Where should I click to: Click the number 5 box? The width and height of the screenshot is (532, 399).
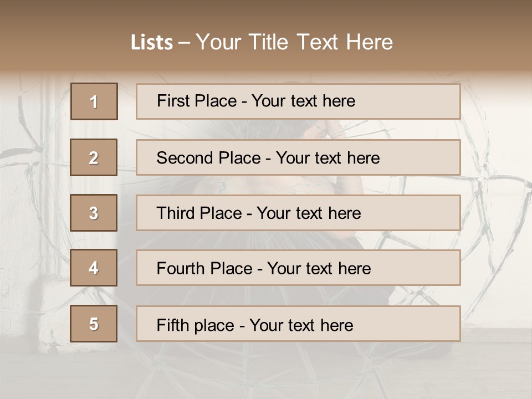(x=94, y=324)
